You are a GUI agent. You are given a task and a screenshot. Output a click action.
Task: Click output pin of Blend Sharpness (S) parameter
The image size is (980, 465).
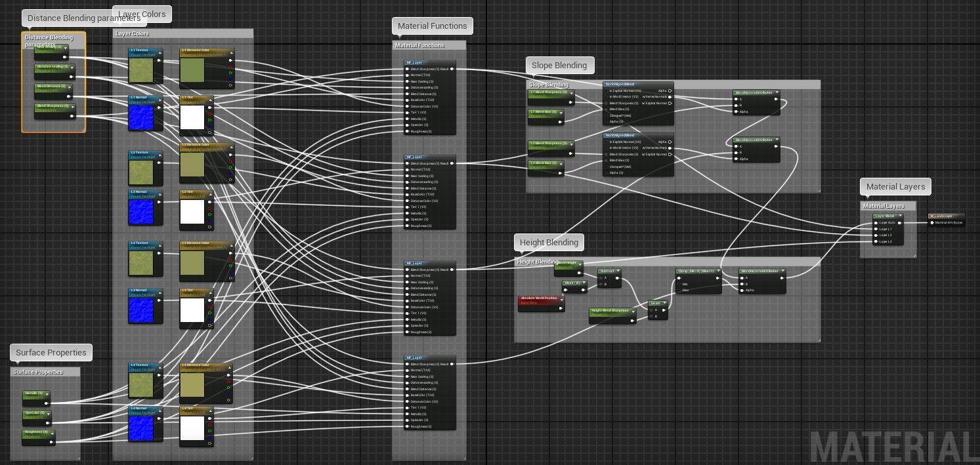(x=73, y=115)
